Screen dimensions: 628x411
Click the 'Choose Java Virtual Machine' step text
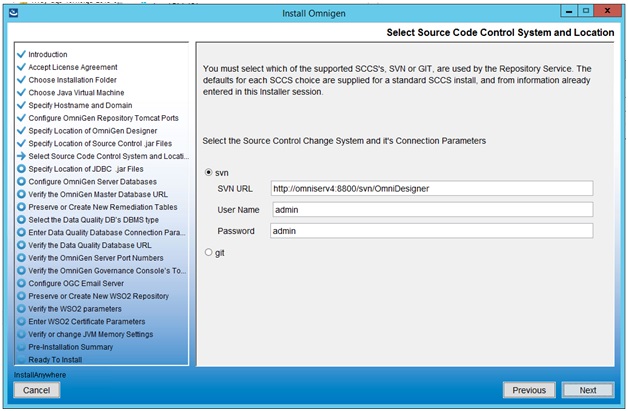coord(76,93)
